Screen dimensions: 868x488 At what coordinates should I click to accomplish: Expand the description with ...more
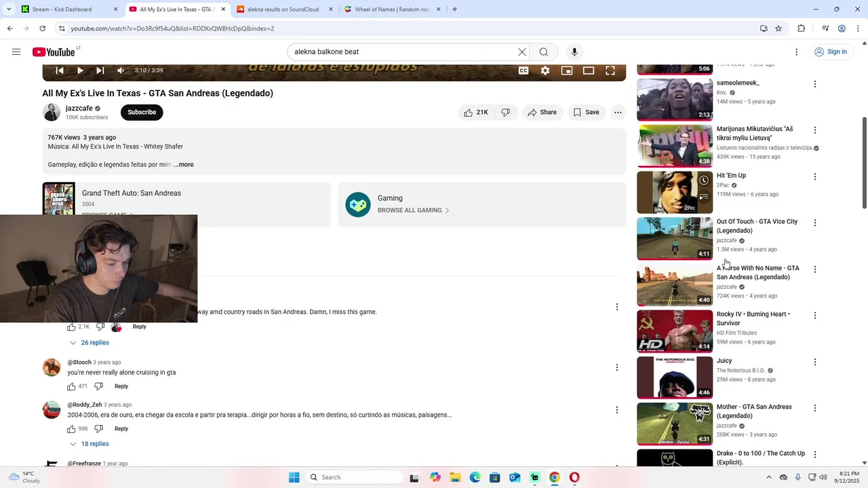click(x=183, y=165)
